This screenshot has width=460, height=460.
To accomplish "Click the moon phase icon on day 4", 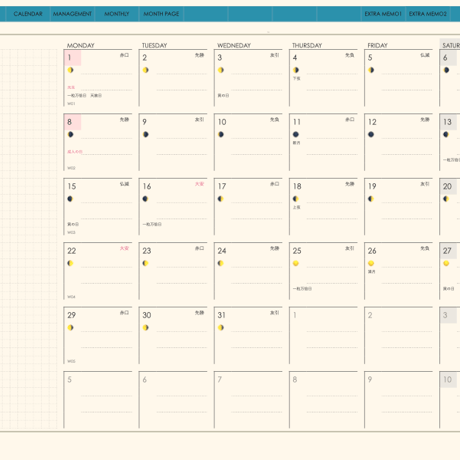I will click(296, 70).
